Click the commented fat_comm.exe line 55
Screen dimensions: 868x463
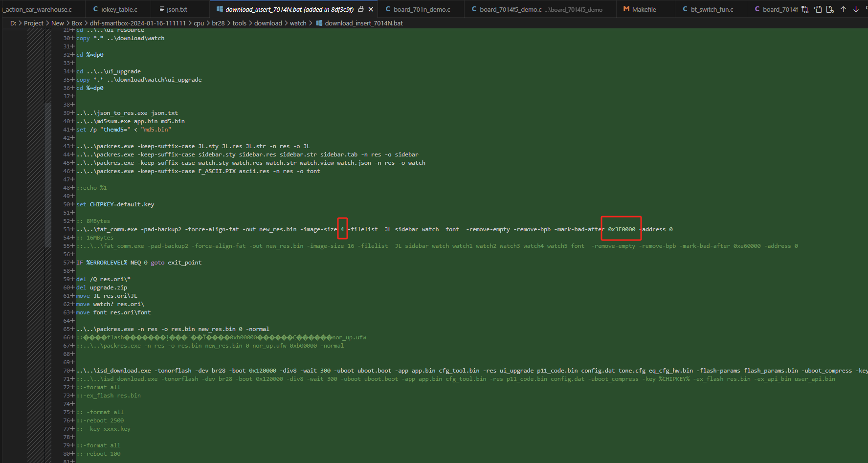coord(437,246)
